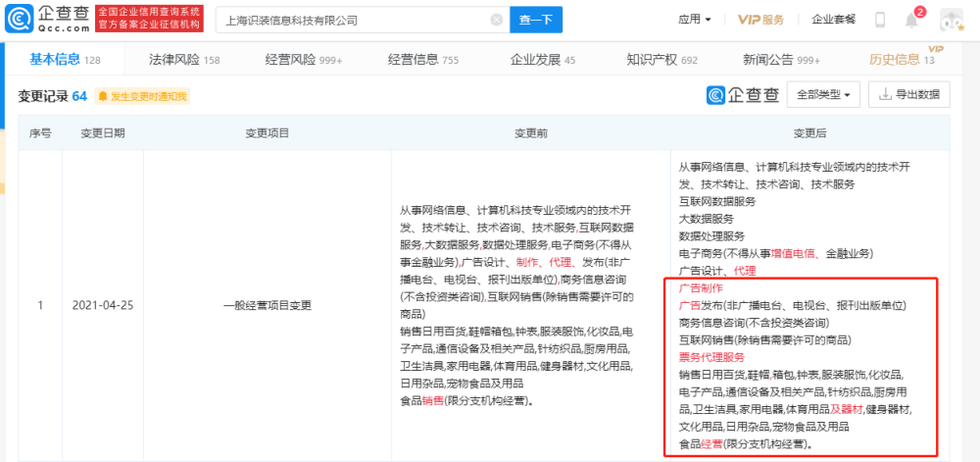Expand the 应用 dropdown menu

[695, 20]
